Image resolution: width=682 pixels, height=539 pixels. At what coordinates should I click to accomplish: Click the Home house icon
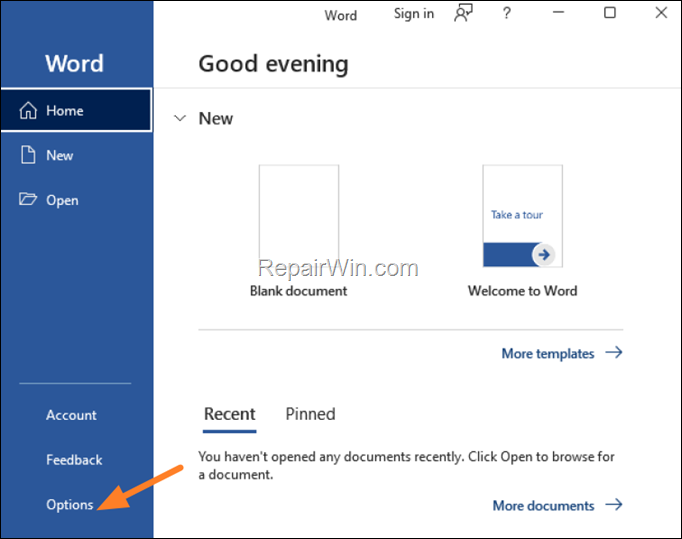pos(28,110)
